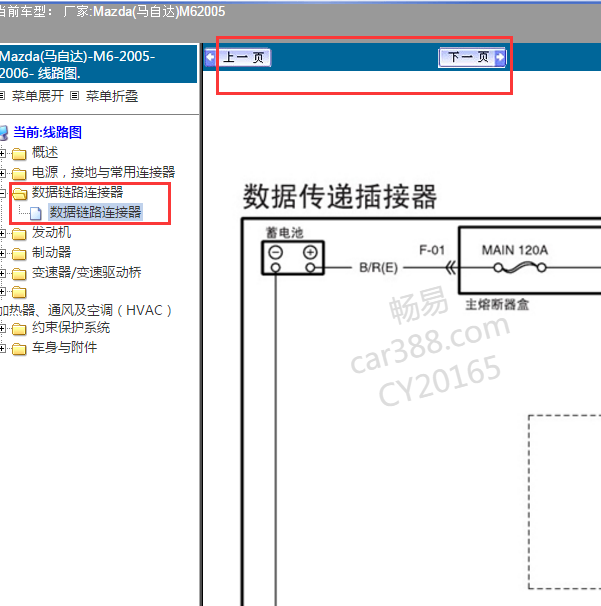Select the 约束保护系统 tree label

tap(71, 327)
